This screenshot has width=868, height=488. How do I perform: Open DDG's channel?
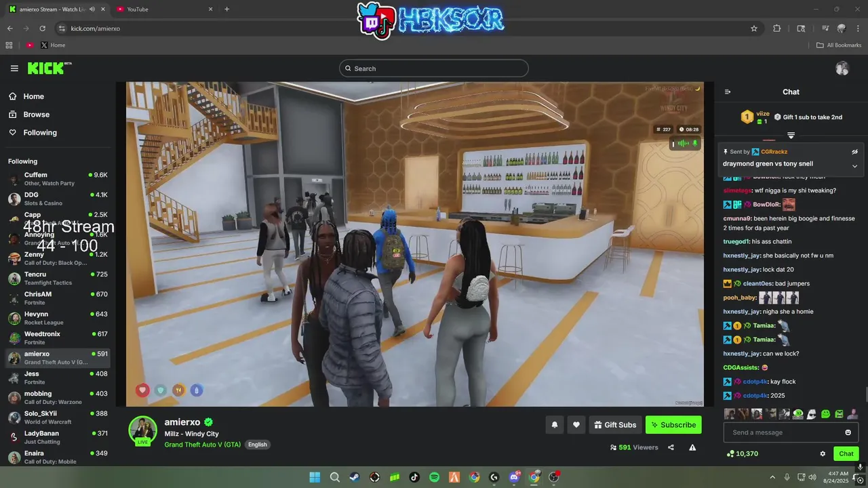coord(58,199)
